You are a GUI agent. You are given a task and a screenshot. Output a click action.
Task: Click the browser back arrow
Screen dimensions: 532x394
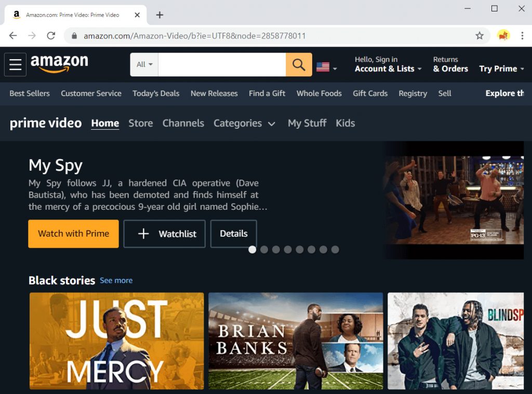[x=13, y=36]
